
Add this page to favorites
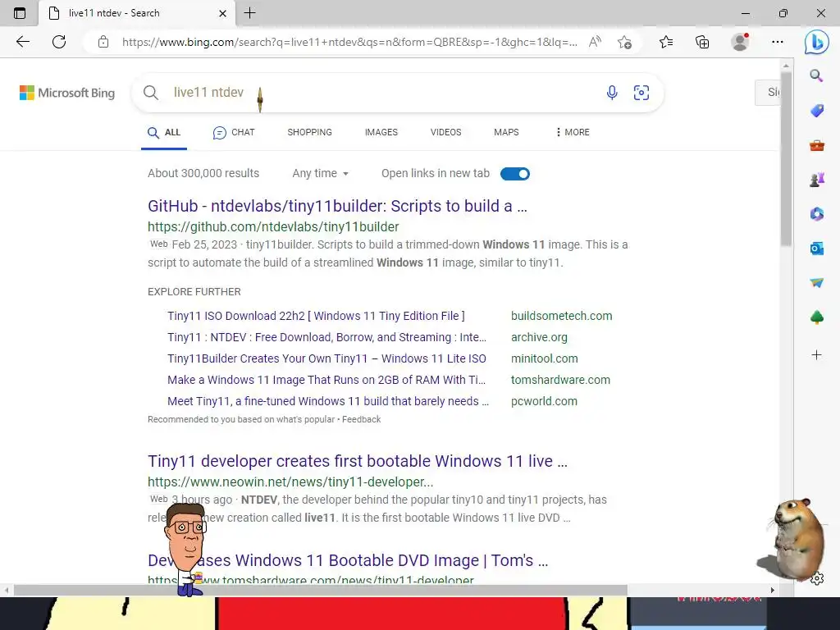624,42
